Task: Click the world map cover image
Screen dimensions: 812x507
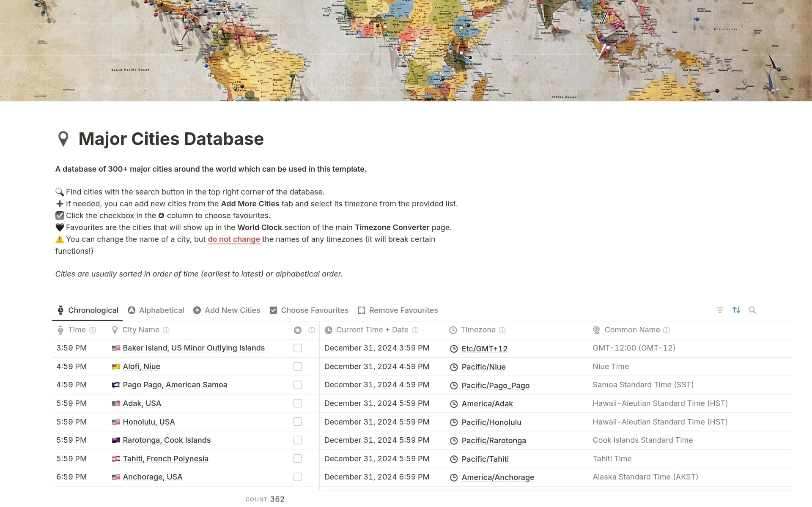Action: pyautogui.click(x=406, y=50)
